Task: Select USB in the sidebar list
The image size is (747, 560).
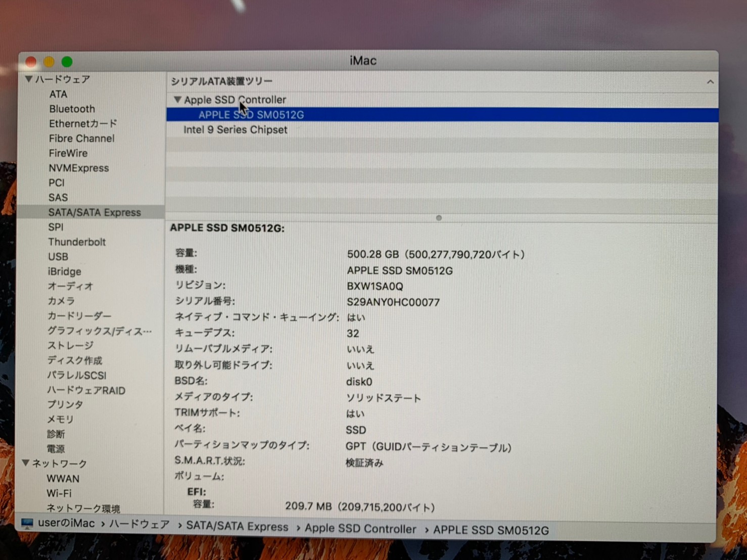Action: pyautogui.click(x=58, y=256)
